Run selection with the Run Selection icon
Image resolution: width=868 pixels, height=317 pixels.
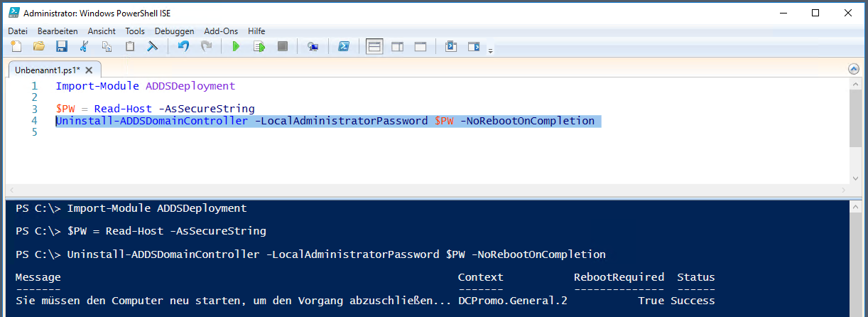click(x=259, y=46)
